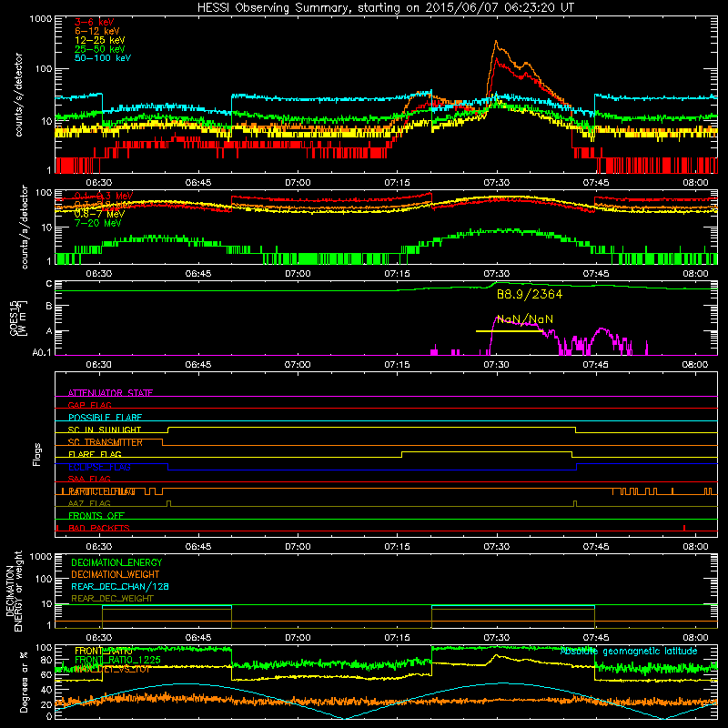Click 07:00 tick label under the top X-ray panel
The width and height of the screenshot is (728, 728).
coord(298,183)
